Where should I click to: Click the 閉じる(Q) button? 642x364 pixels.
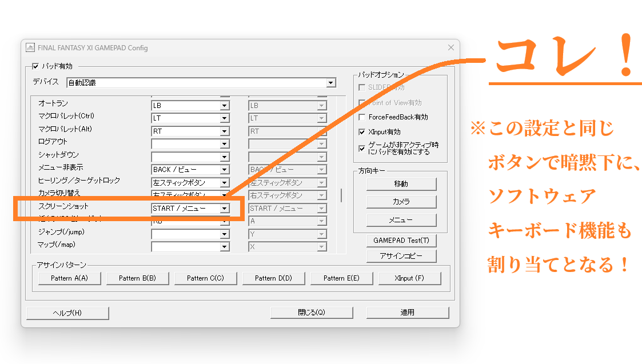tap(312, 313)
